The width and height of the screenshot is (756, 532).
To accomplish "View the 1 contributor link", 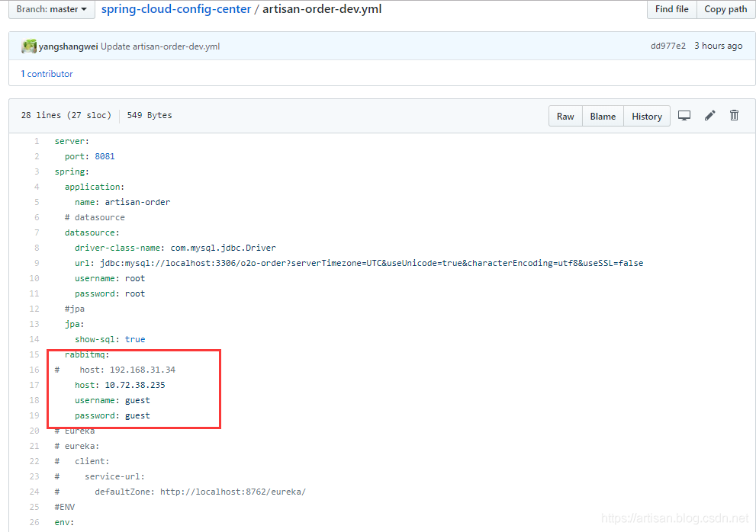I will coord(47,74).
